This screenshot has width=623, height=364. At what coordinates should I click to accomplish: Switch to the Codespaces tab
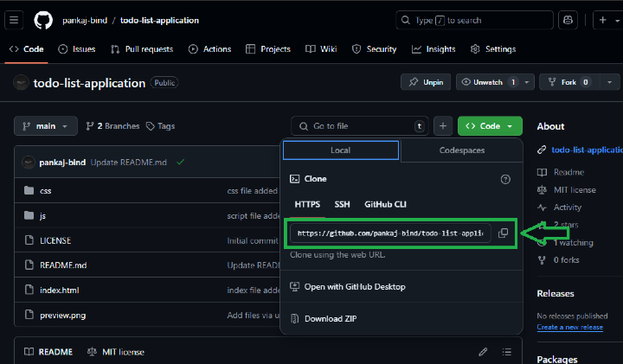pos(462,150)
